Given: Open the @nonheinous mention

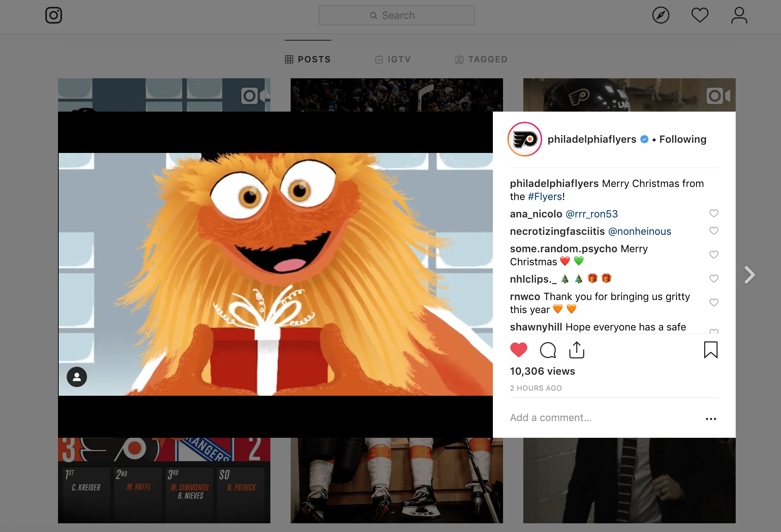Looking at the screenshot, I should 640,231.
